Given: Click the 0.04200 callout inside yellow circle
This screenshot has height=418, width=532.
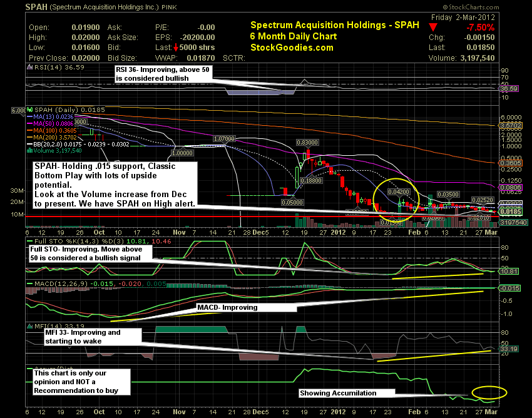Looking at the screenshot, I should tap(399, 192).
